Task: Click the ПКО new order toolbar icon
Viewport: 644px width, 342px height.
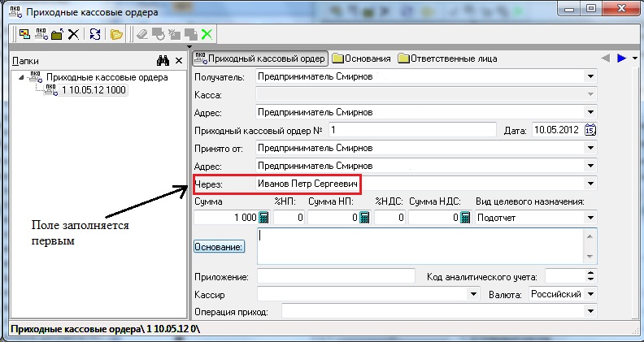Action: point(41,34)
